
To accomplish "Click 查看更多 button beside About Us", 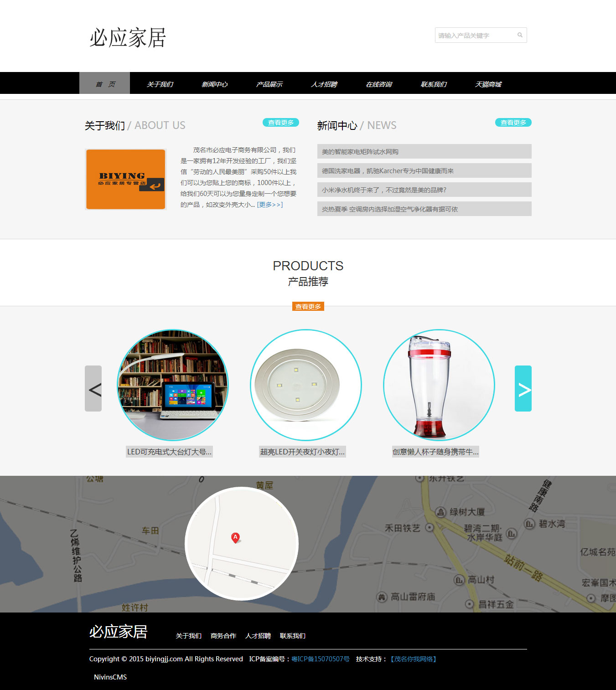I will pos(281,123).
